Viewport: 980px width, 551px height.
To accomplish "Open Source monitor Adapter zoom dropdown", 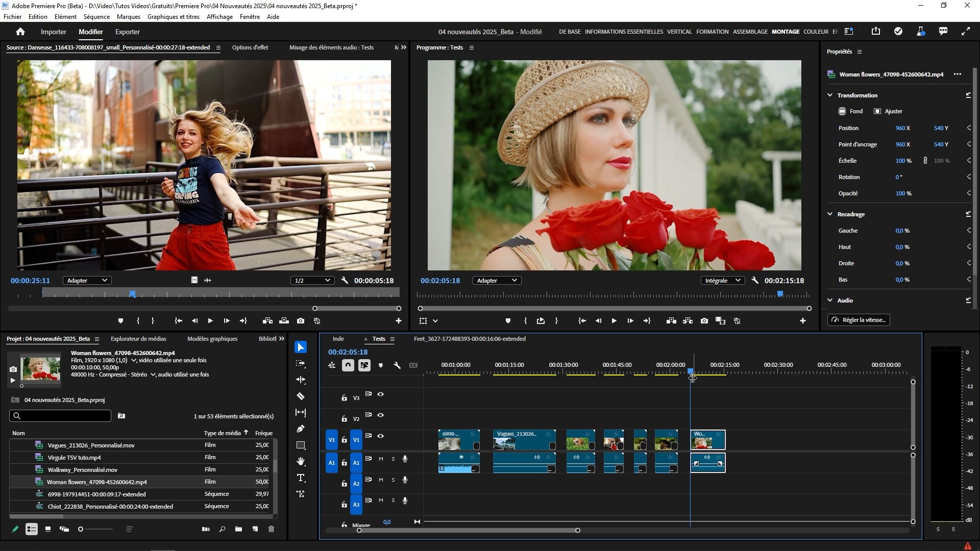I will pos(87,281).
